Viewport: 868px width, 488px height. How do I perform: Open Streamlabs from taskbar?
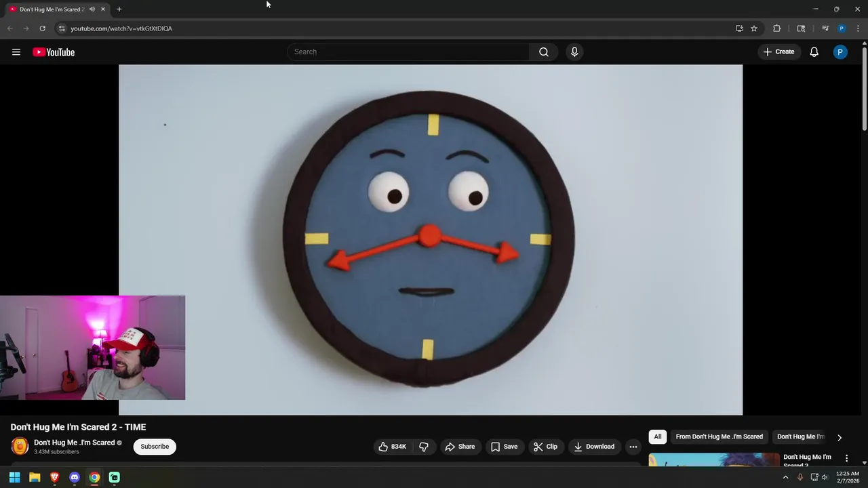pyautogui.click(x=115, y=477)
